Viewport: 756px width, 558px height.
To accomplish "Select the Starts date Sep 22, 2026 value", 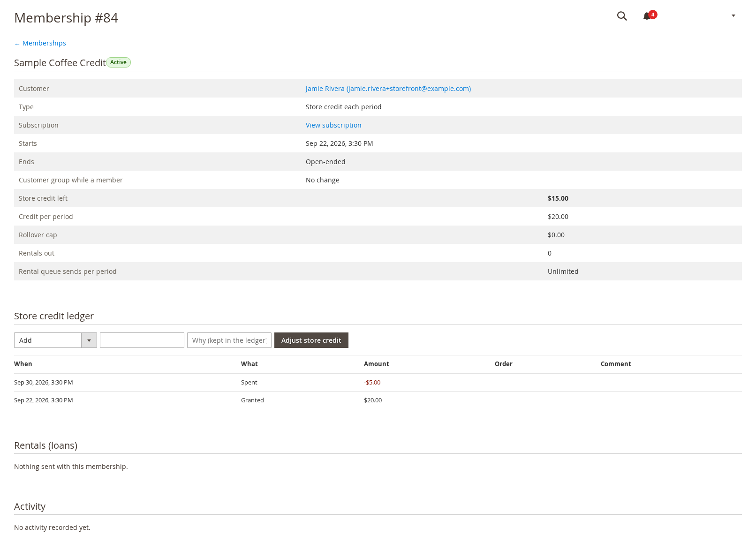I will click(x=340, y=143).
